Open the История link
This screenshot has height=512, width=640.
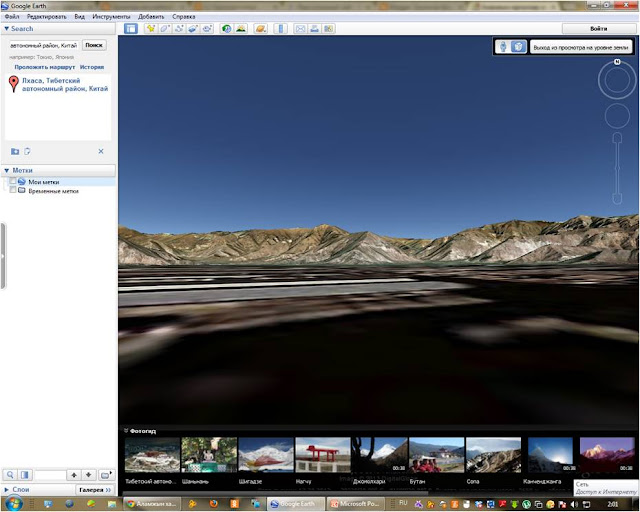(92, 67)
